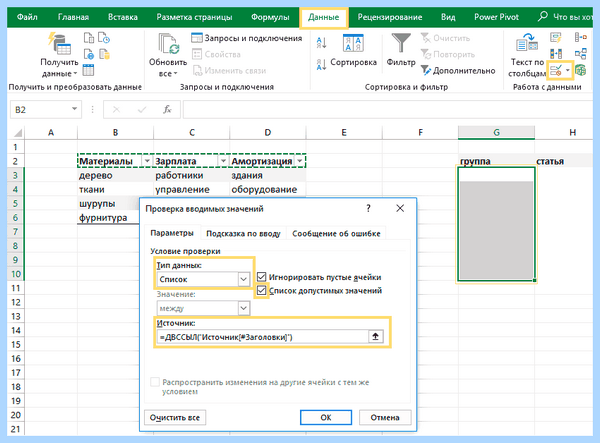The image size is (600, 443).
Task: Click the Data Validation icon
Action: point(556,70)
